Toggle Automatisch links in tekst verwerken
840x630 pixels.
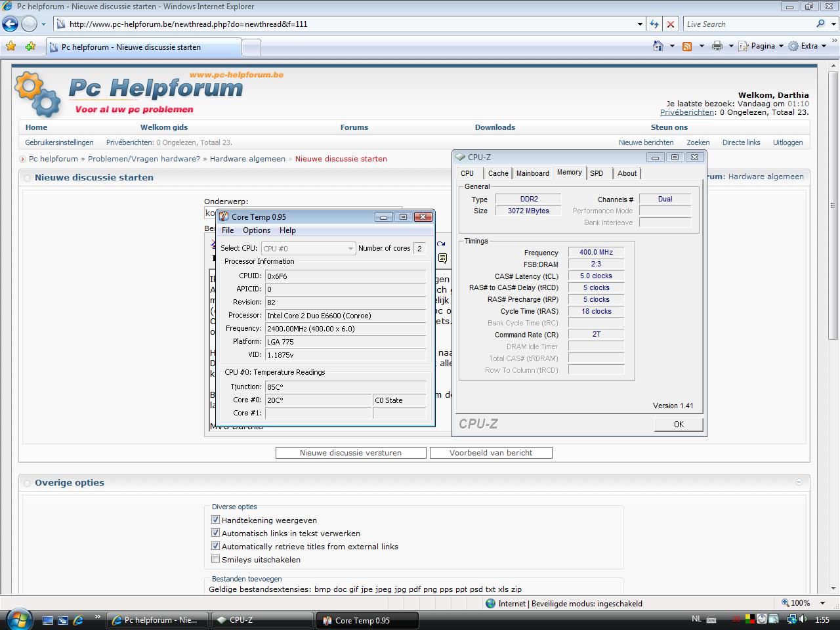click(215, 533)
